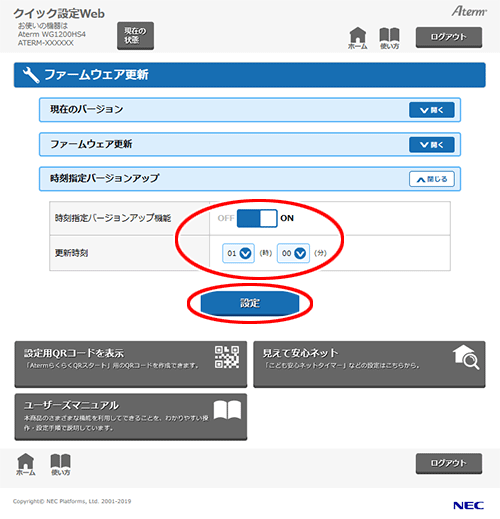Click the NEC logo in the footer

tap(468, 505)
